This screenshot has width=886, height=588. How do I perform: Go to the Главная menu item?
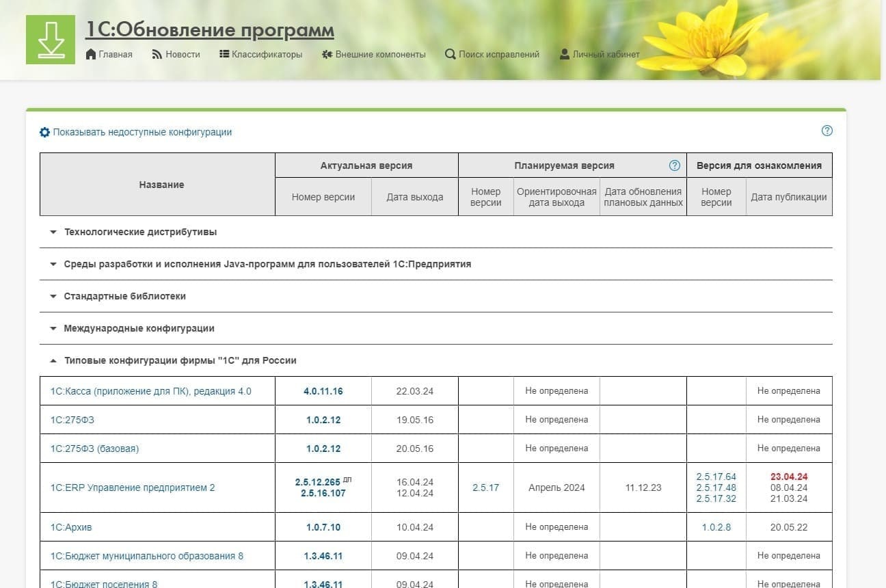116,54
